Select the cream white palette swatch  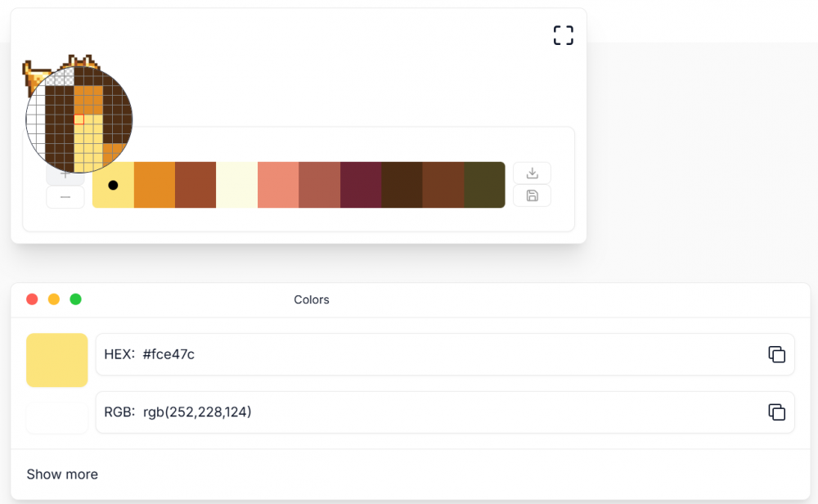237,185
